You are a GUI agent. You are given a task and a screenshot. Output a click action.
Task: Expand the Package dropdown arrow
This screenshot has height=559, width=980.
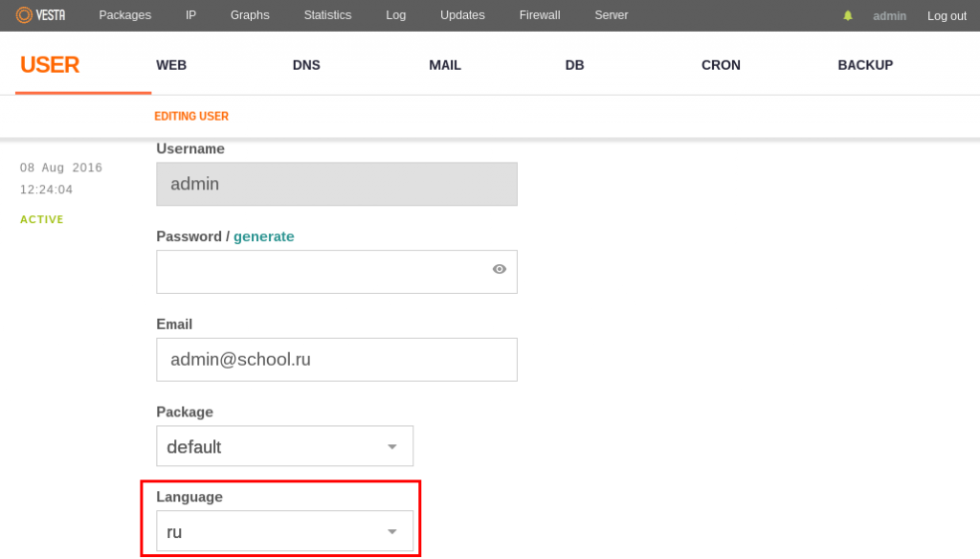click(x=391, y=446)
